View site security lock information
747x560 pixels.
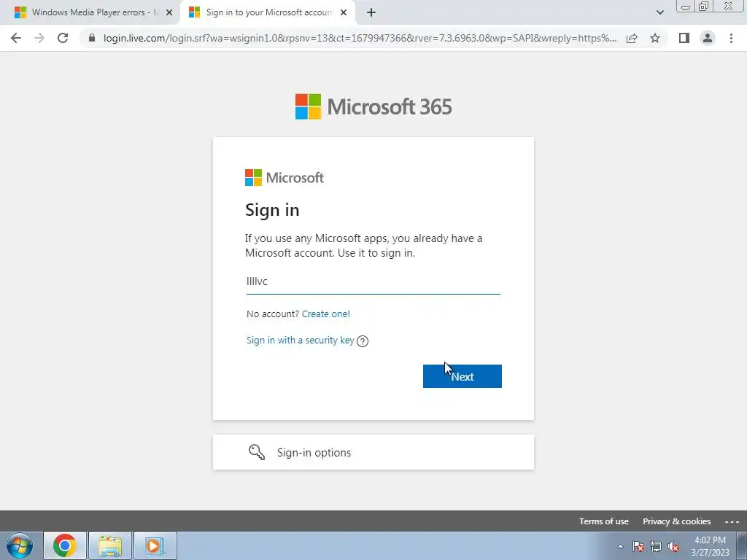(x=92, y=38)
